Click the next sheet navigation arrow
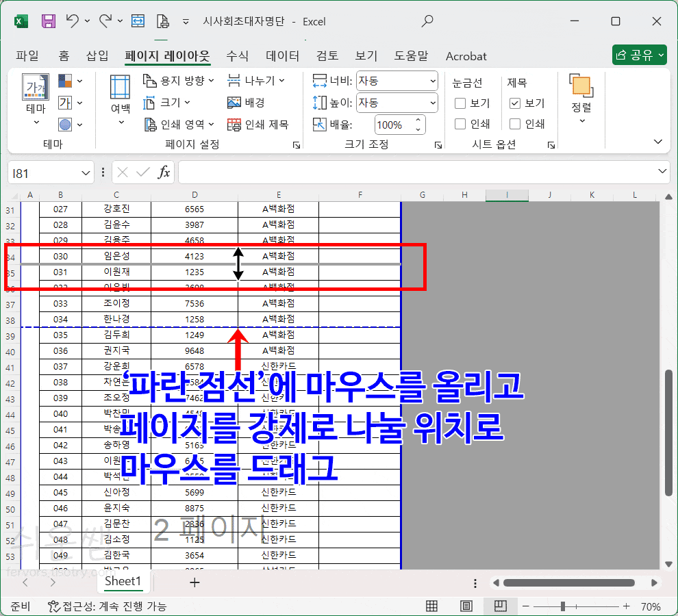This screenshot has height=616, width=678. (x=53, y=582)
